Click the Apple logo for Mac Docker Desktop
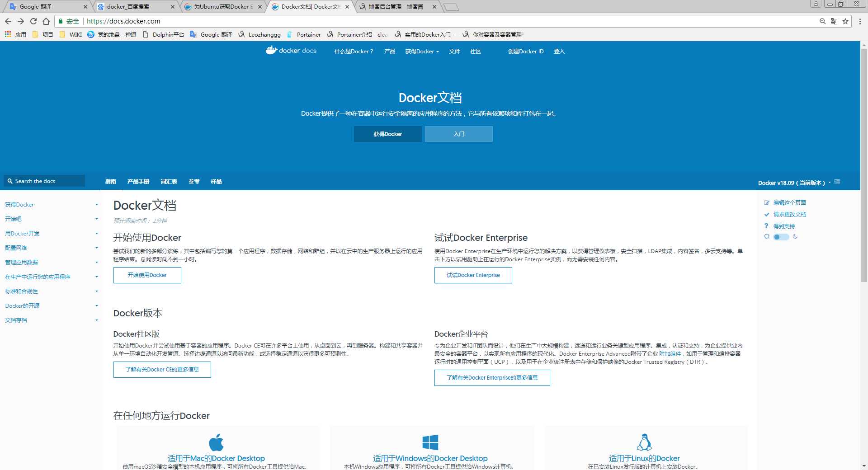 [216, 442]
